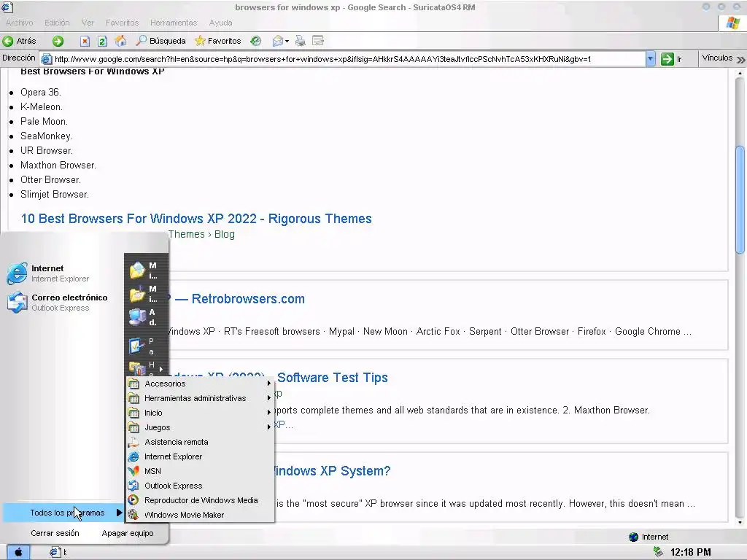747x560 pixels.
Task: Open the computer monitor icon in the dark start-menu column
Action: click(x=137, y=317)
